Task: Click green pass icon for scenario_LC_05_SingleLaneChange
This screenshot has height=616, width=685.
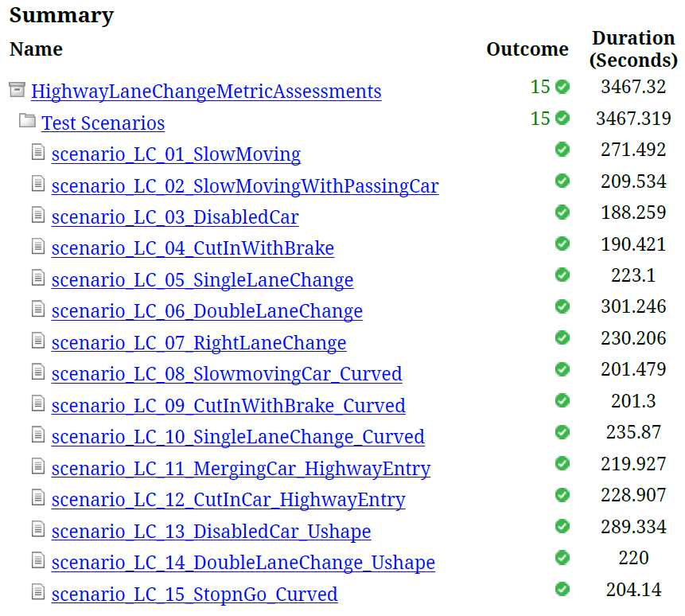Action: pyautogui.click(x=562, y=275)
